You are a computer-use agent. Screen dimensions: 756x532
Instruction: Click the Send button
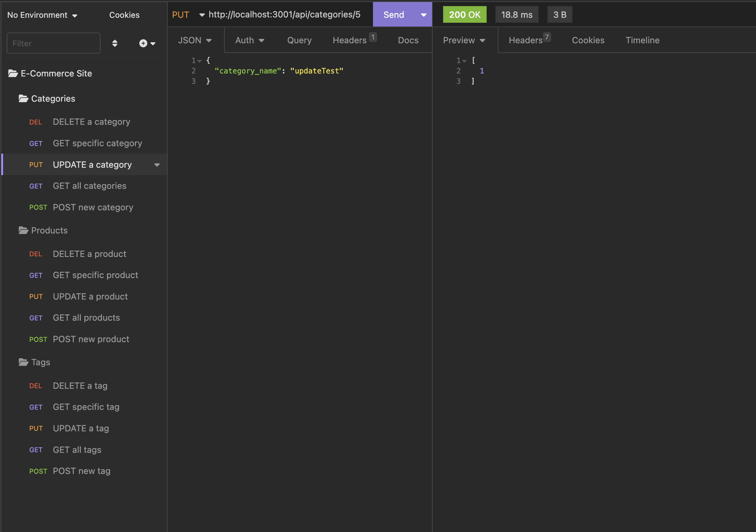(x=393, y=14)
